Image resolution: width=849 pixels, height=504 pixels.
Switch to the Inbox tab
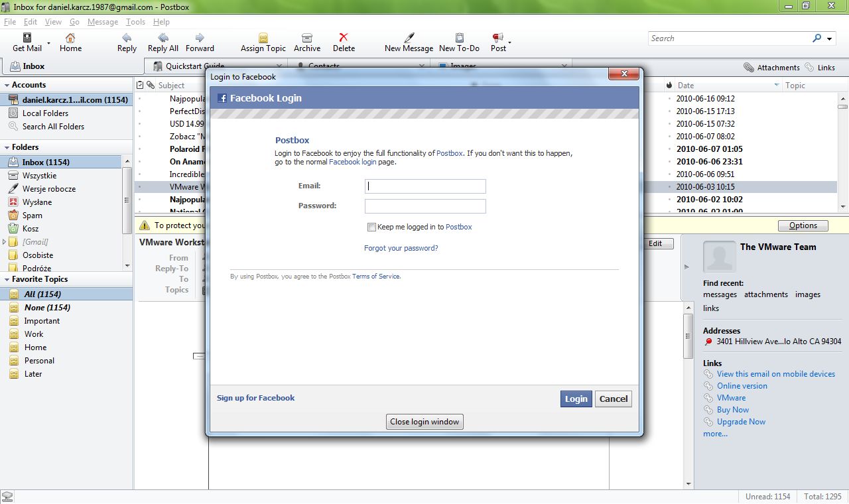tap(72, 66)
